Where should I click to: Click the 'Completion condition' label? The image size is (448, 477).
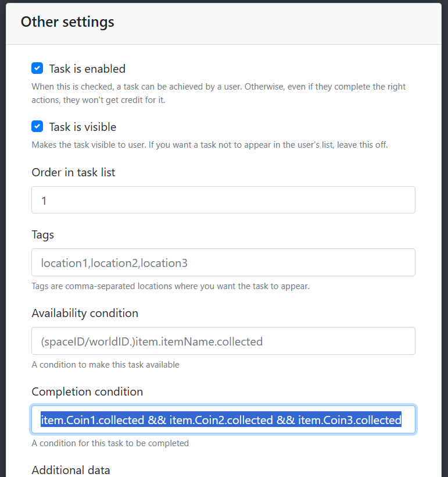[87, 392]
